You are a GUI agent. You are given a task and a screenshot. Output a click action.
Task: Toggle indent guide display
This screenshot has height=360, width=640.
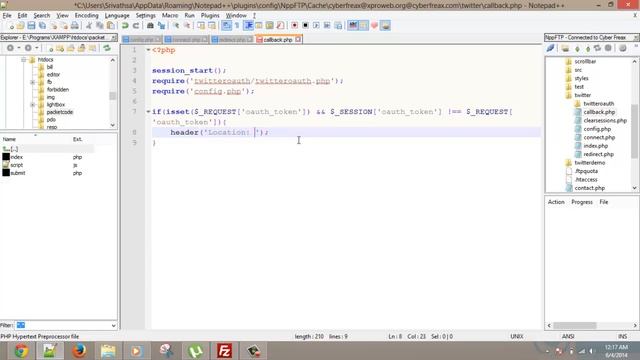[x=248, y=26]
